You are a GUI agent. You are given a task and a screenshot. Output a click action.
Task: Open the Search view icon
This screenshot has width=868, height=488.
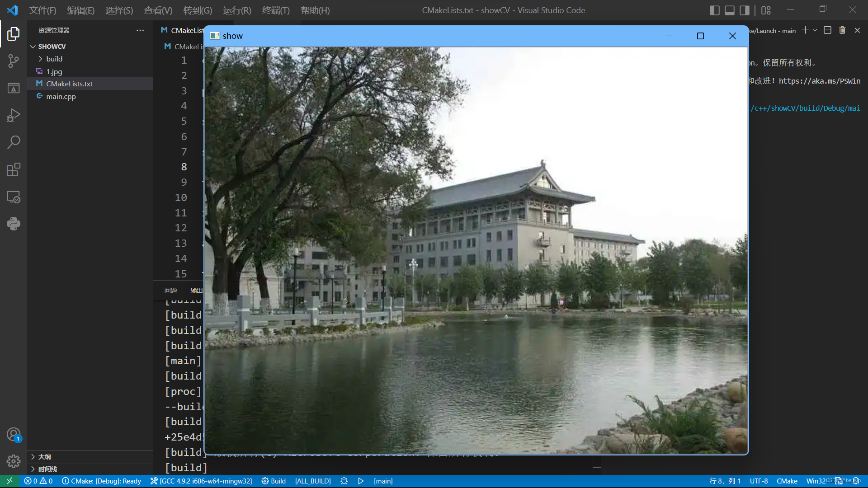(x=14, y=142)
